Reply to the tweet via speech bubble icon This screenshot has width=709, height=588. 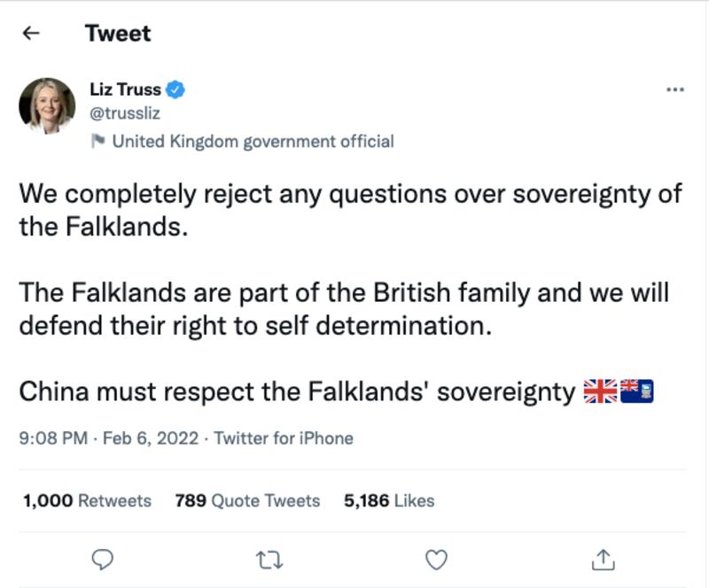pos(104,559)
